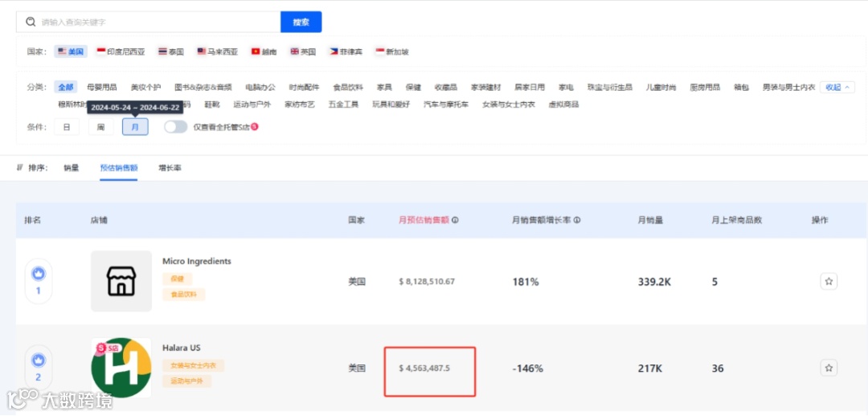Open the Halara US store name

181,348
